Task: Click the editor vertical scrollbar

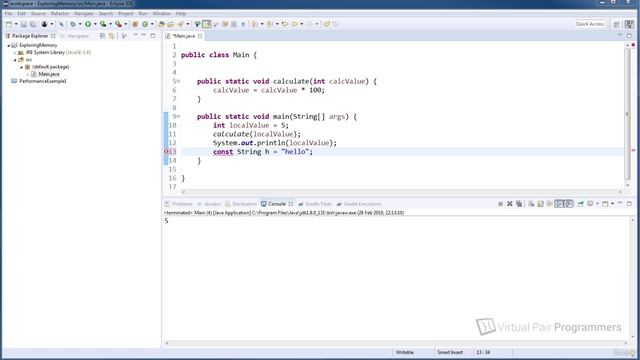Action: tap(627, 114)
